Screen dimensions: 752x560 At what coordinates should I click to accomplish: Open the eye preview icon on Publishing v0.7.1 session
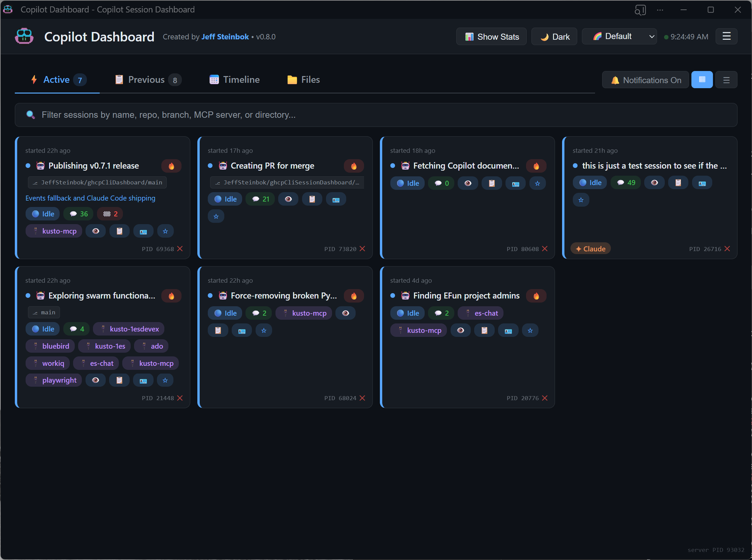96,231
